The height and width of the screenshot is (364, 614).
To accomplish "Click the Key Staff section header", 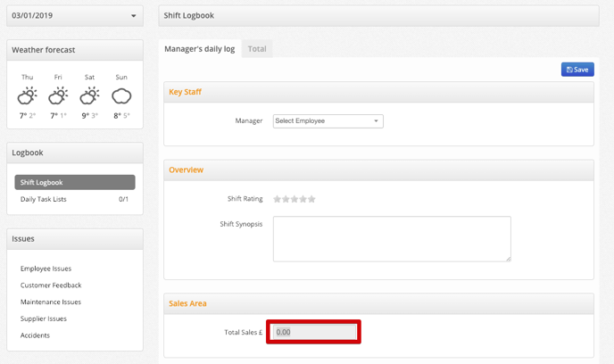I will pos(378,92).
